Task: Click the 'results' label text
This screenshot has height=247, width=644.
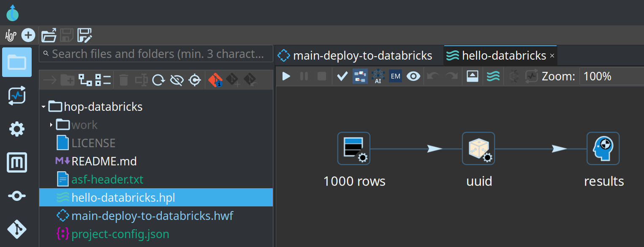Action: pos(604,181)
